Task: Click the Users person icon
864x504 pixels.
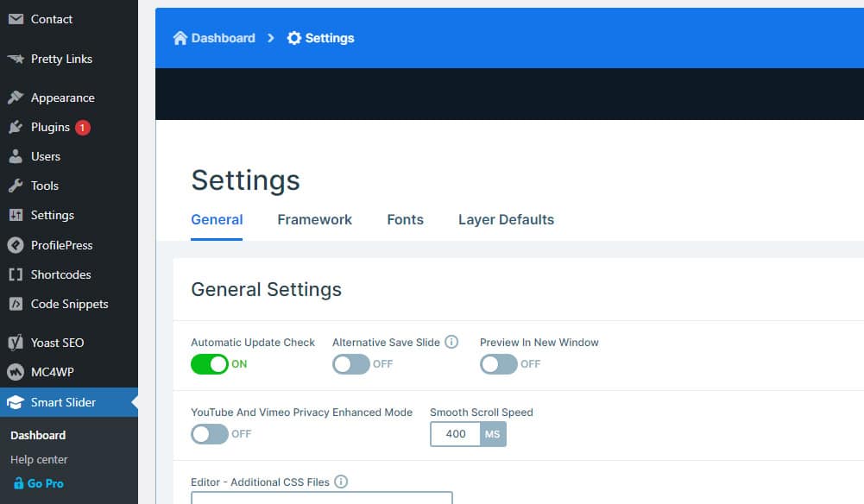Action: coord(16,156)
